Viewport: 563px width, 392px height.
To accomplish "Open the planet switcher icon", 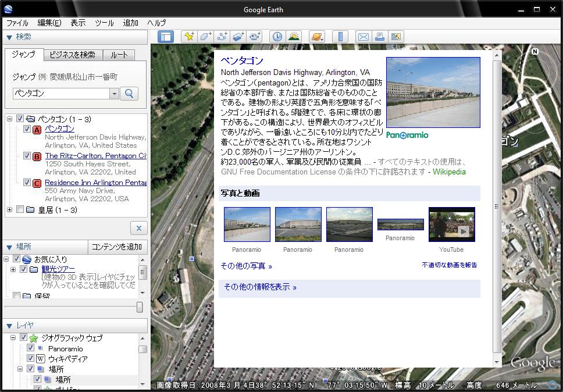I will (x=317, y=37).
